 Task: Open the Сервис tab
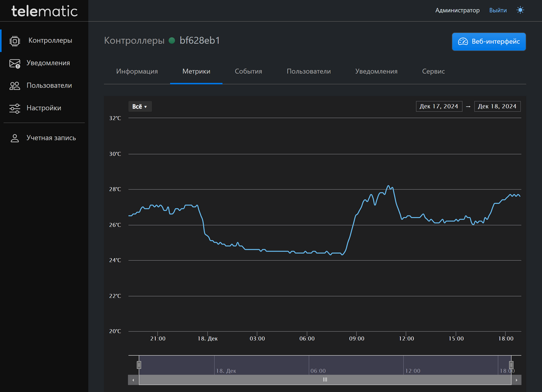coord(434,71)
